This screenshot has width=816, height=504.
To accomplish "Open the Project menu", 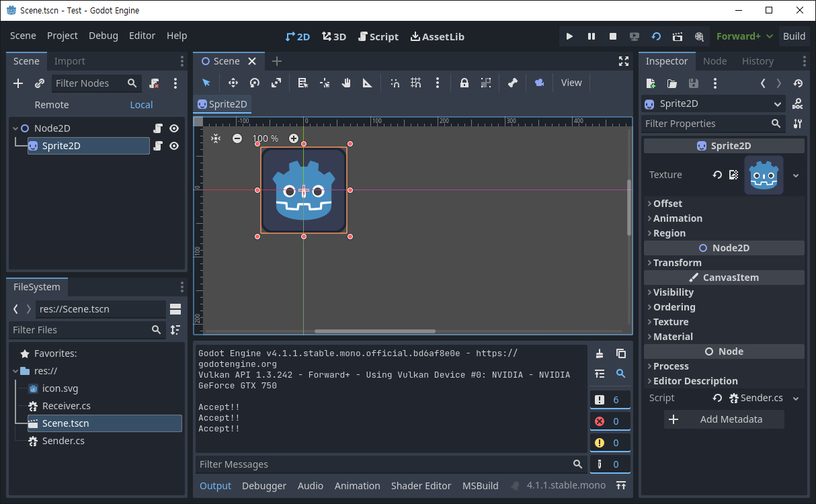I will tap(63, 36).
